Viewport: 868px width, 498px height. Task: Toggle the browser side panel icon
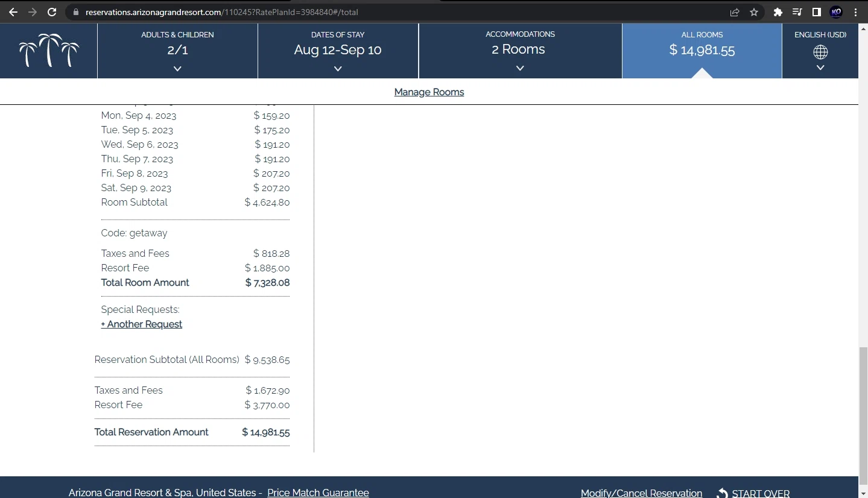816,12
